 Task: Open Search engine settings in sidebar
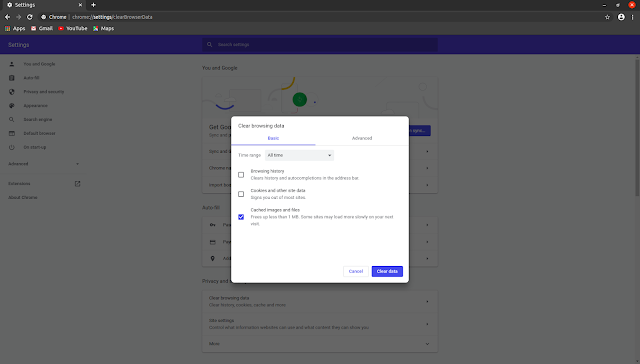click(x=38, y=120)
